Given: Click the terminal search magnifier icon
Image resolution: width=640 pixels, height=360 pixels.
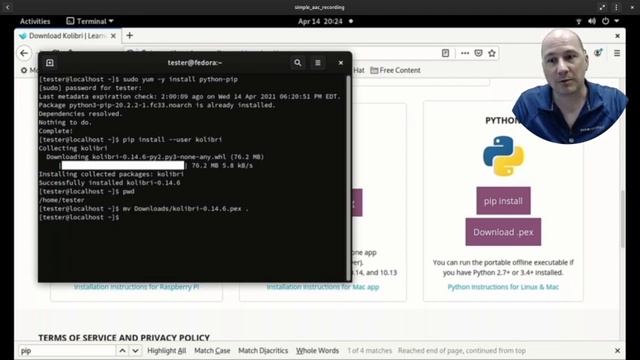Looking at the screenshot, I should coord(298,63).
